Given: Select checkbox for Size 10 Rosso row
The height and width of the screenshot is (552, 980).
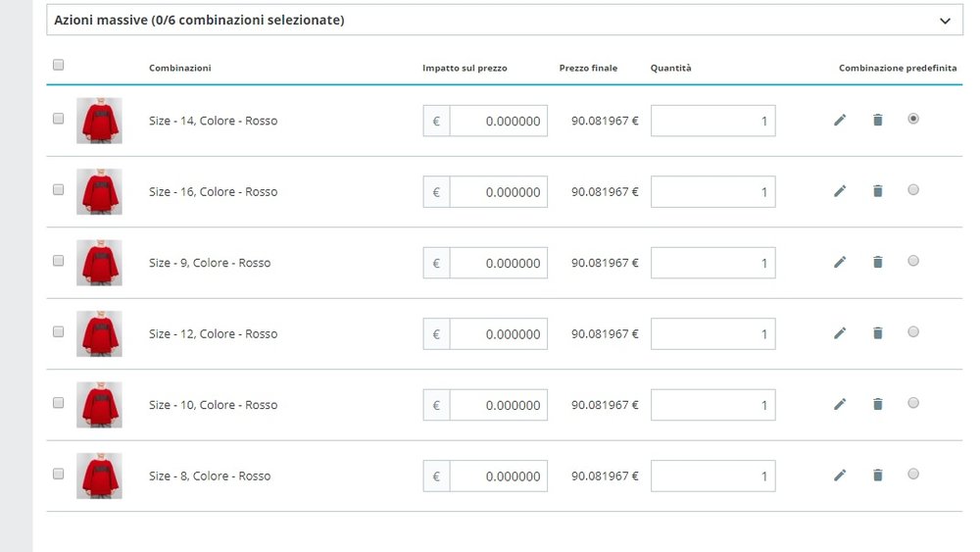Looking at the screenshot, I should [x=58, y=403].
